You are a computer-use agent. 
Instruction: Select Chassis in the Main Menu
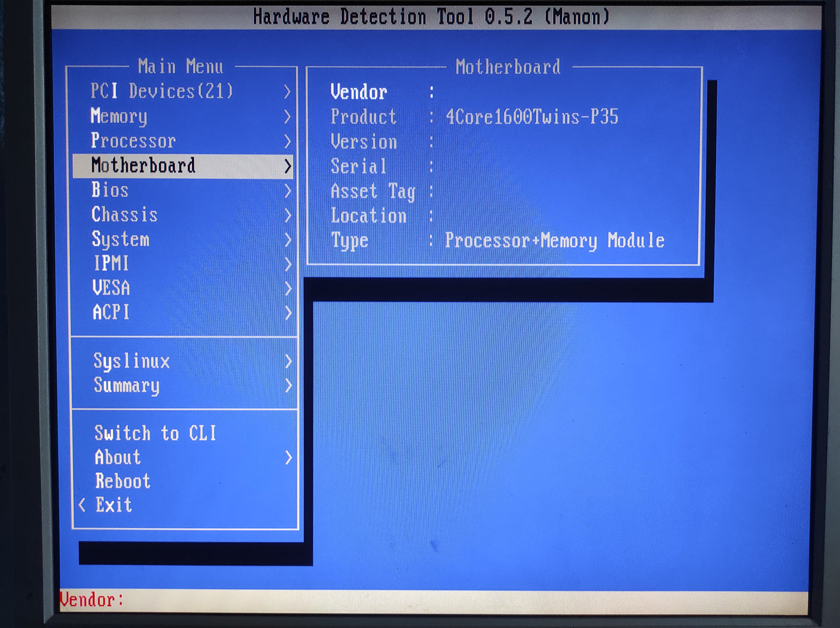click(x=124, y=215)
